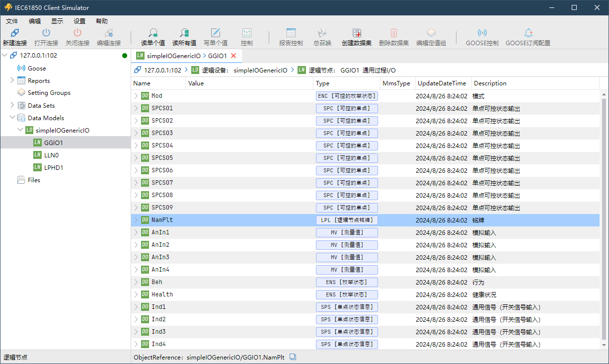Sort by the Value column header
Screen dimensions: 609x364
coord(250,83)
